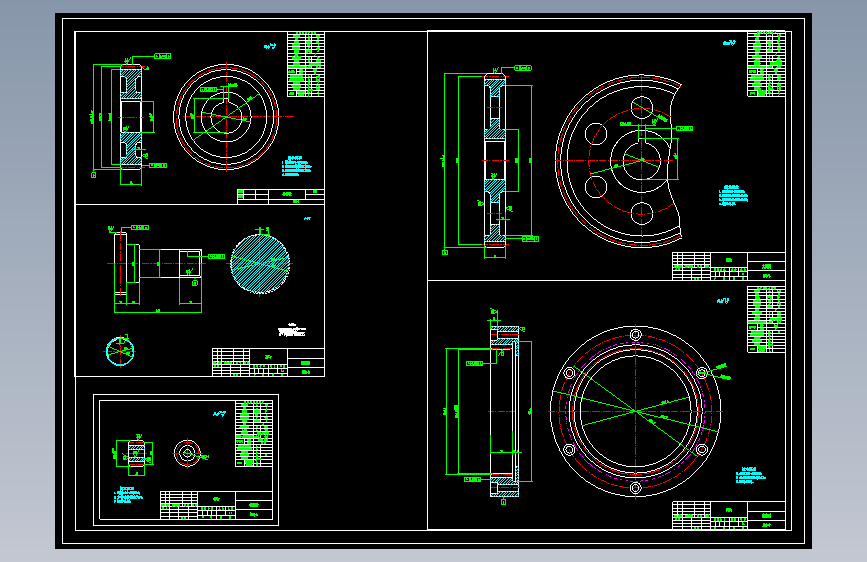Viewport: 867px width, 562px height.
Task: Click the small gear circular view, bottom-left sheet
Action: pyautogui.click(x=187, y=454)
